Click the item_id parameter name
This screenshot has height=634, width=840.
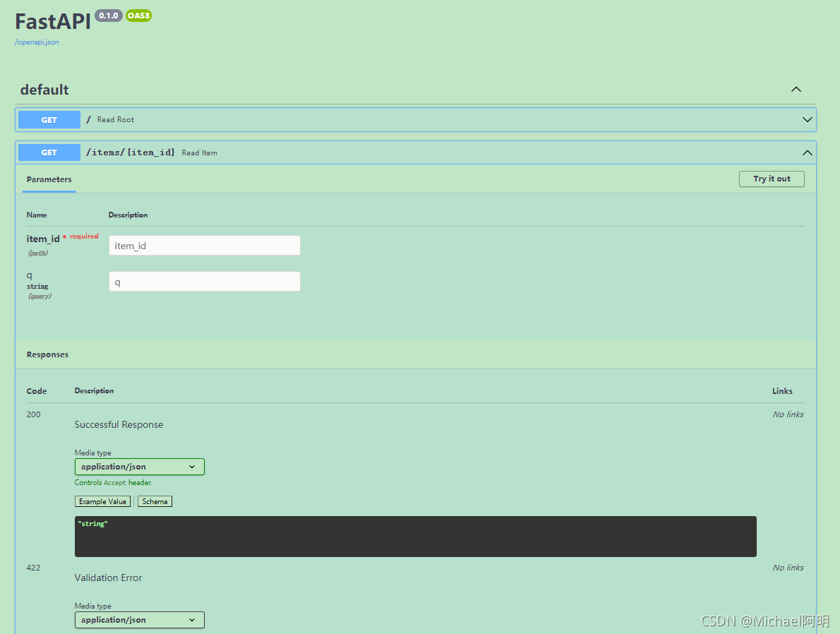coord(43,239)
